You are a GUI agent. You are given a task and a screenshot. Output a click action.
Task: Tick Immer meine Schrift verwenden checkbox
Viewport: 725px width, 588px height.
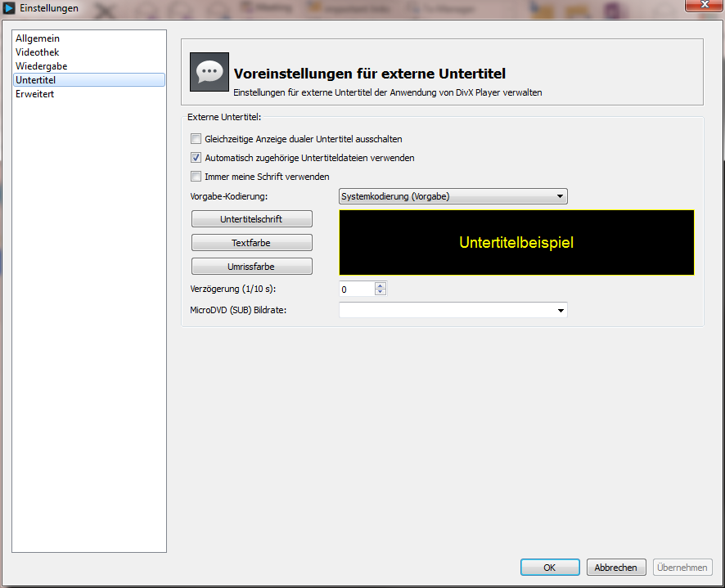tap(196, 177)
